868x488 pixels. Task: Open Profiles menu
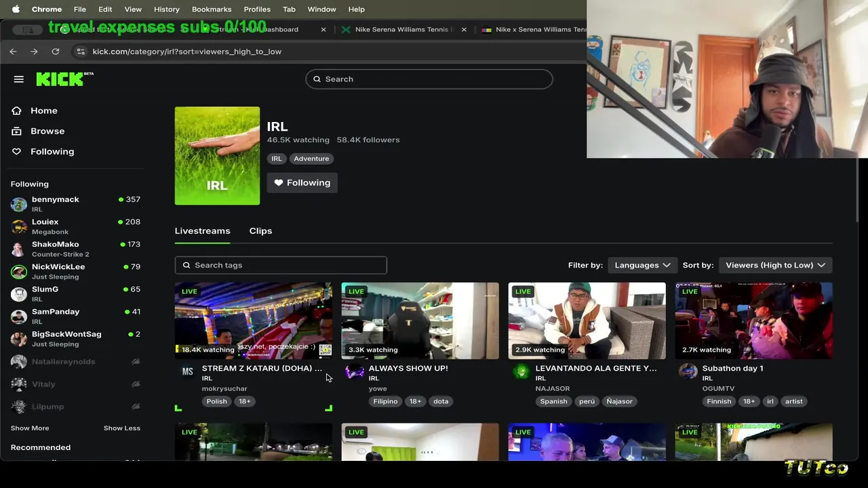[257, 9]
